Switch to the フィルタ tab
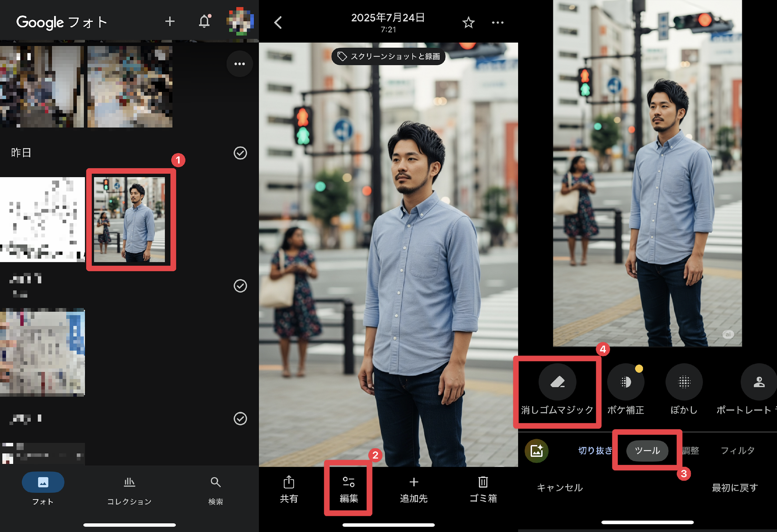The image size is (777, 532). tap(738, 451)
